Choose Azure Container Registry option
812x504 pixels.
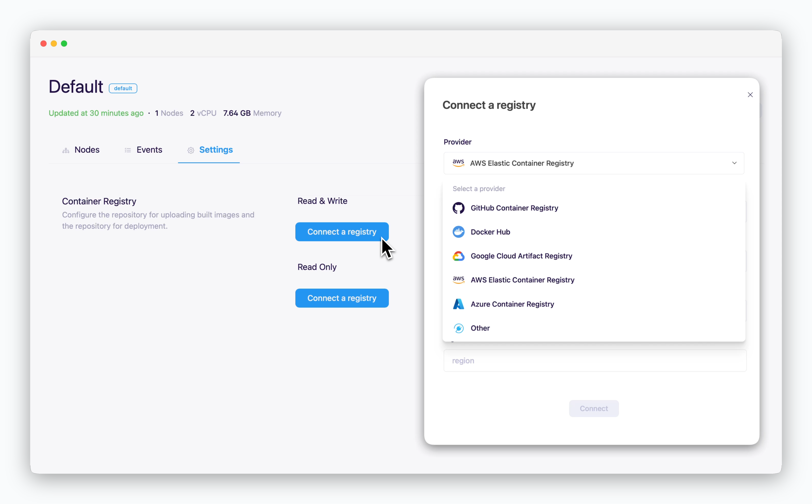coord(594,304)
